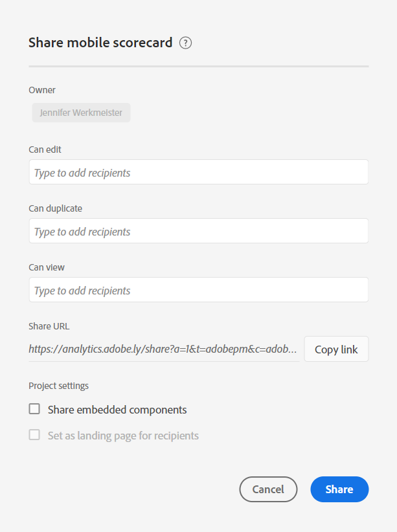Viewport: 397px width, 532px height.
Task: Focus the Can duplicate recipients field
Action: click(198, 231)
